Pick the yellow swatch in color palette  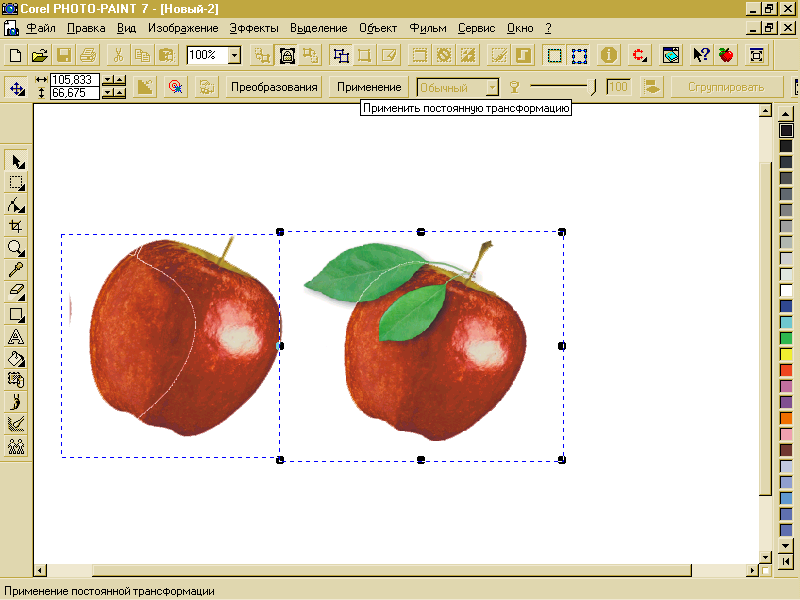click(x=786, y=354)
